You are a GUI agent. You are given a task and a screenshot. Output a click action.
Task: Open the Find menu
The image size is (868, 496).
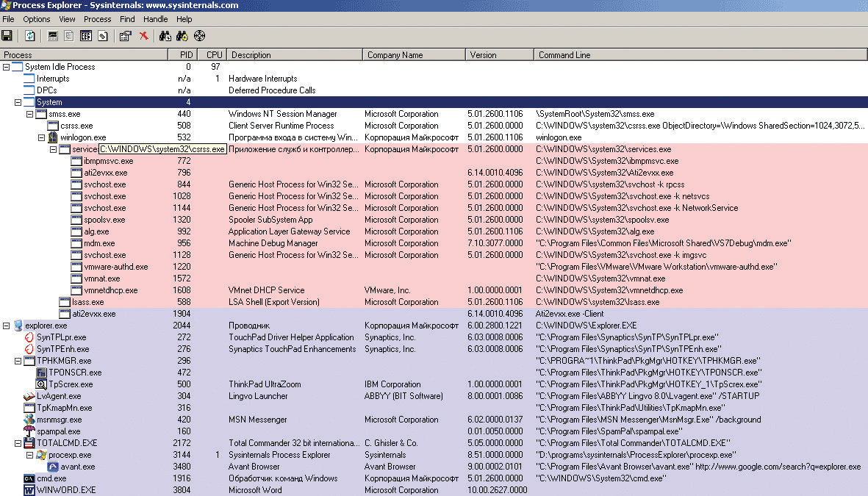(x=127, y=19)
